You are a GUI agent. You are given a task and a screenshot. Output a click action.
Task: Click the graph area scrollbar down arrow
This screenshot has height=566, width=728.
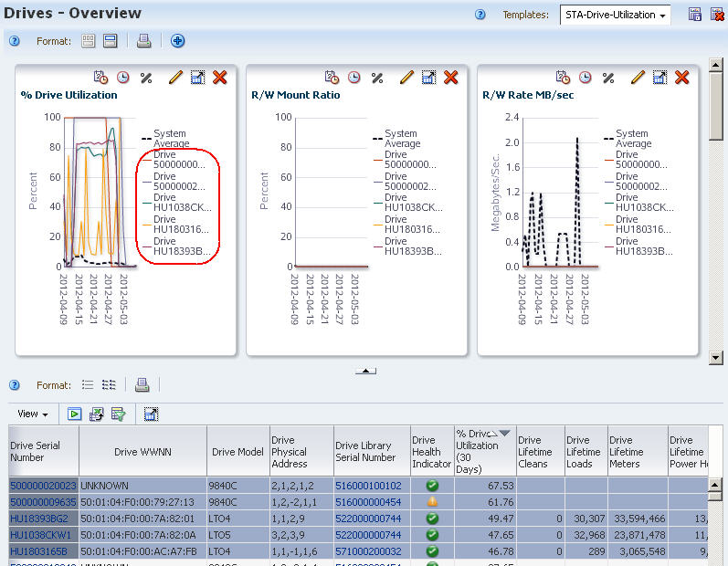point(715,358)
